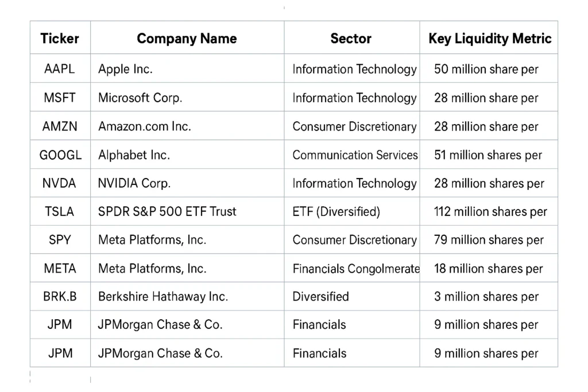Click the Sector column header
Viewport: 588px width, 392px height.
pos(351,38)
